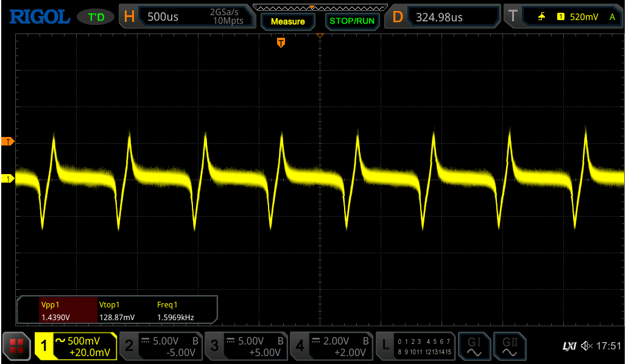Toggle channel 1 with 500mV scale

pyautogui.click(x=76, y=346)
